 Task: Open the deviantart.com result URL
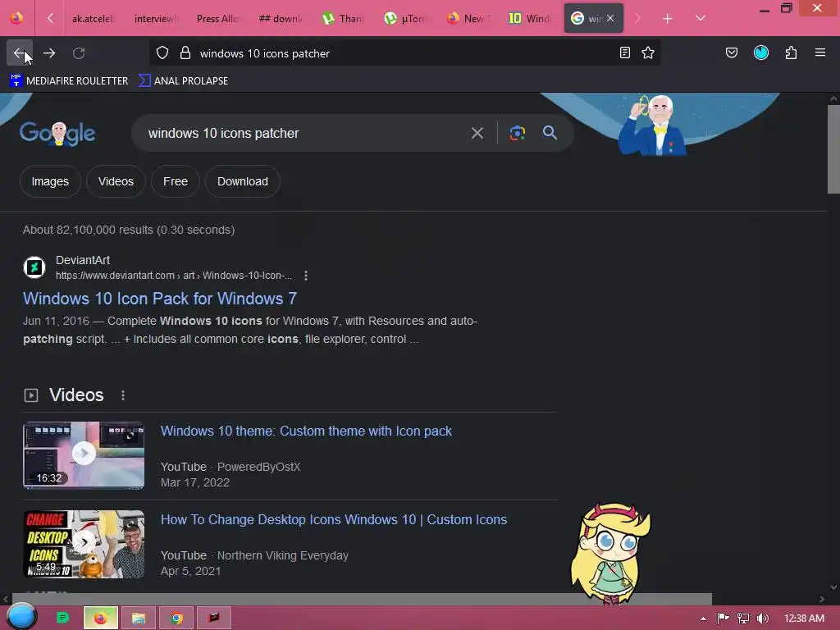pyautogui.click(x=174, y=276)
